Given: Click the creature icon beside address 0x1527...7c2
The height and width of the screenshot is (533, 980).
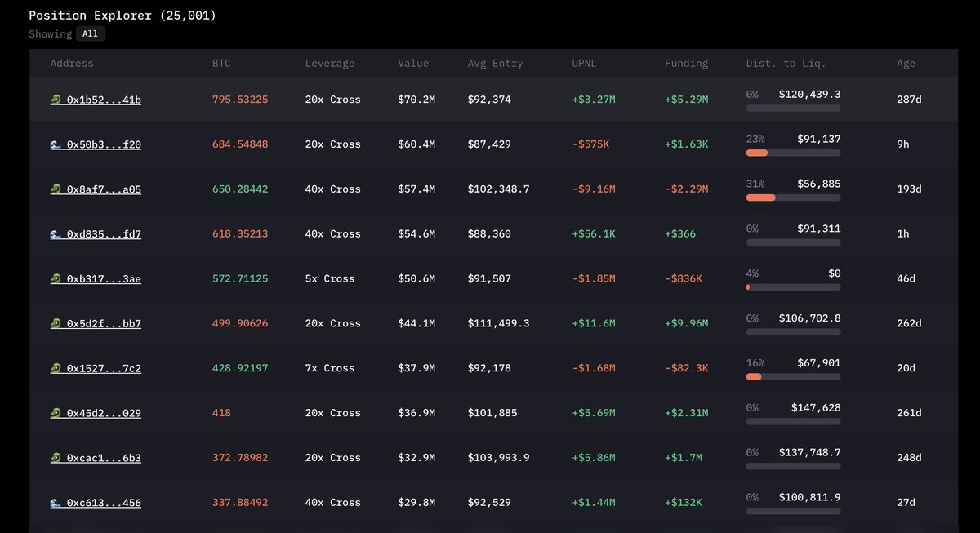Looking at the screenshot, I should point(55,368).
